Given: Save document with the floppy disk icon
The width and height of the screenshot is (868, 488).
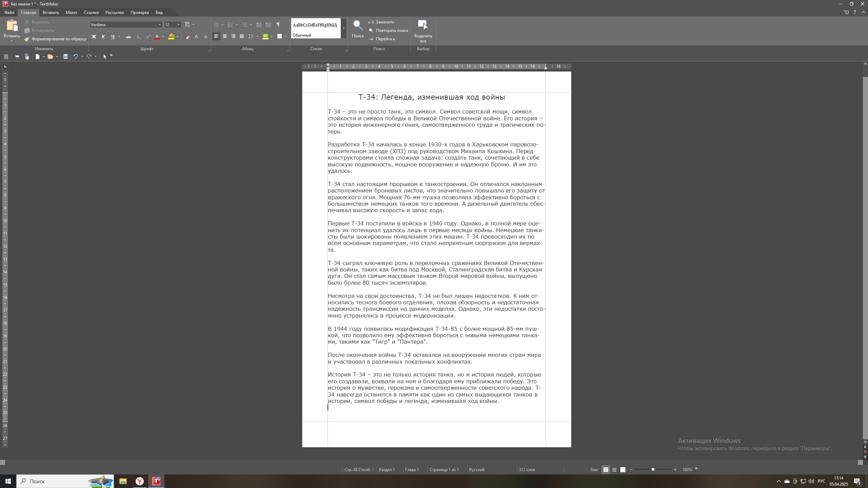Looking at the screenshot, I should click(65, 57).
